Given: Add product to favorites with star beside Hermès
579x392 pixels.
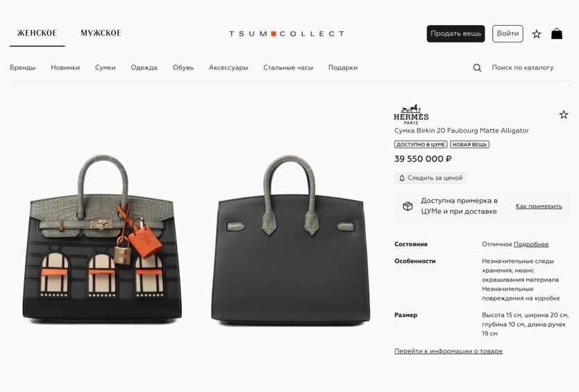Looking at the screenshot, I should tap(564, 114).
